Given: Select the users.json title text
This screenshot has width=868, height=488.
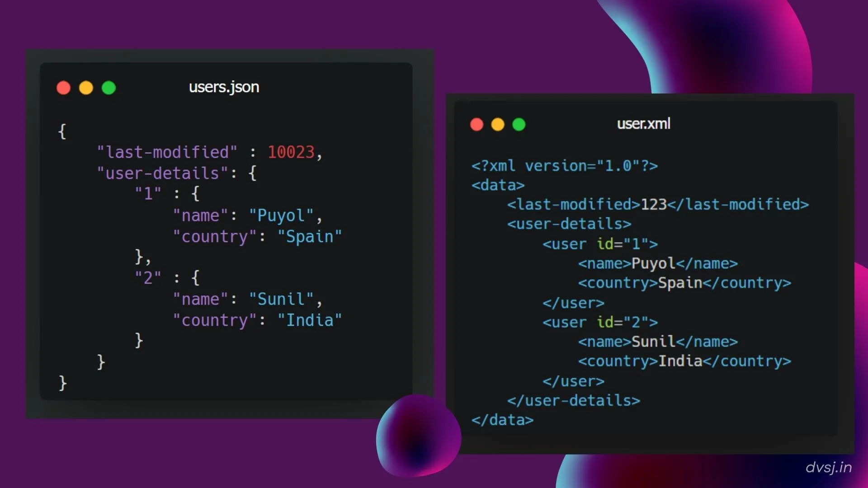Looking at the screenshot, I should [x=224, y=87].
